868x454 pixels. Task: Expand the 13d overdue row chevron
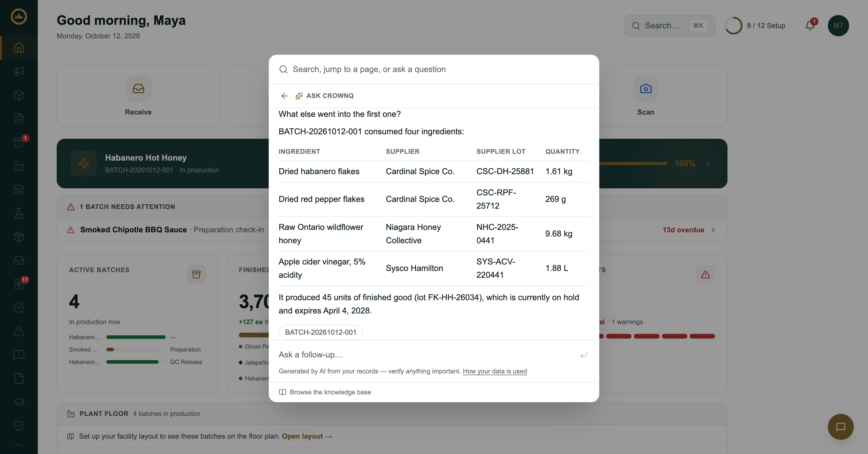[713, 230]
